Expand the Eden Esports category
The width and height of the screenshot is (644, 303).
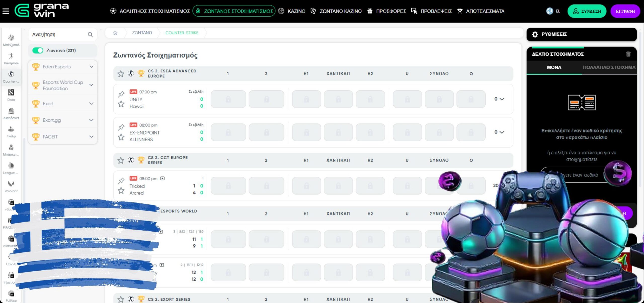point(91,67)
